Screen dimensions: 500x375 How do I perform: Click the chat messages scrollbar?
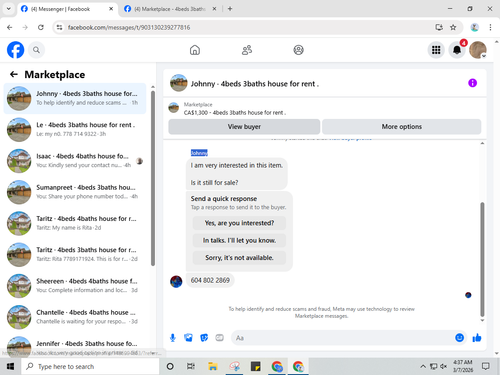(482, 259)
